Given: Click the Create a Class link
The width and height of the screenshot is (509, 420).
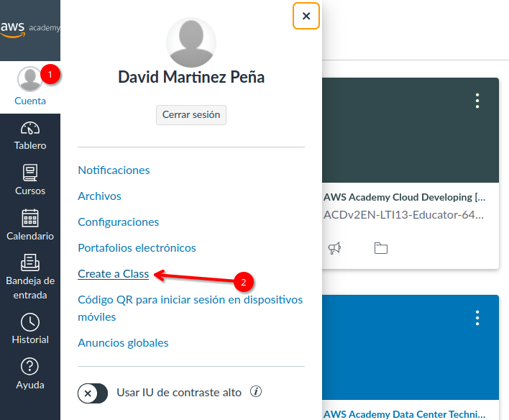Looking at the screenshot, I should point(114,274).
